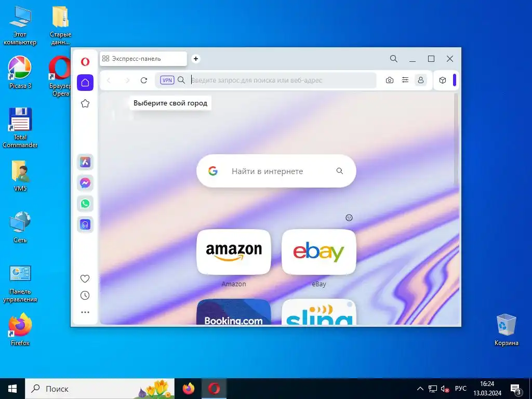Go to the Home start page button
532x399 pixels.
click(85, 83)
